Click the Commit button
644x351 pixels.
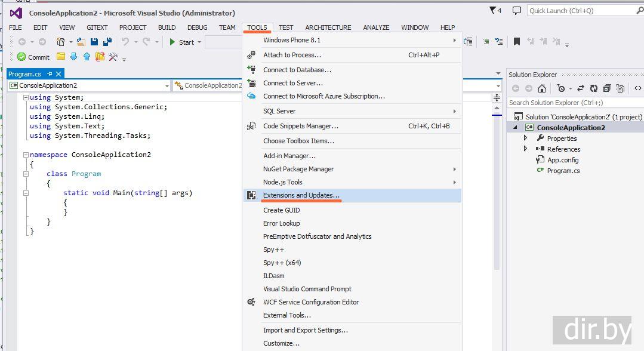(x=33, y=57)
